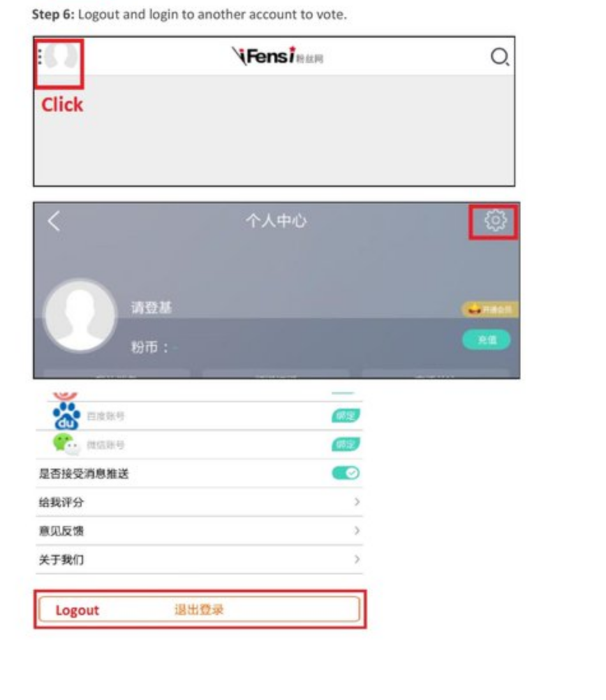Viewport: 606px width, 700px height.
Task: Tap the teal 充值 recharge button
Action: (486, 340)
